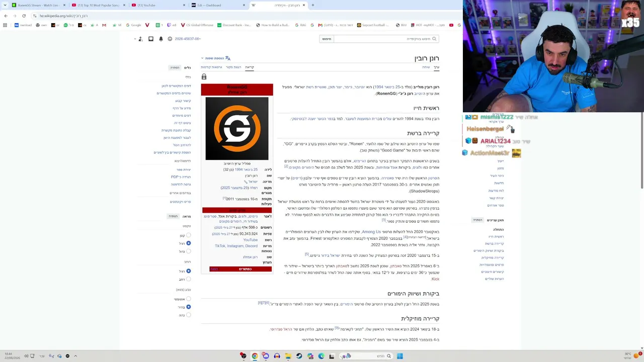Image resolution: width=644 pixels, height=362 pixels.
Task: Open a new browser tab with plus
Action: click(312, 5)
